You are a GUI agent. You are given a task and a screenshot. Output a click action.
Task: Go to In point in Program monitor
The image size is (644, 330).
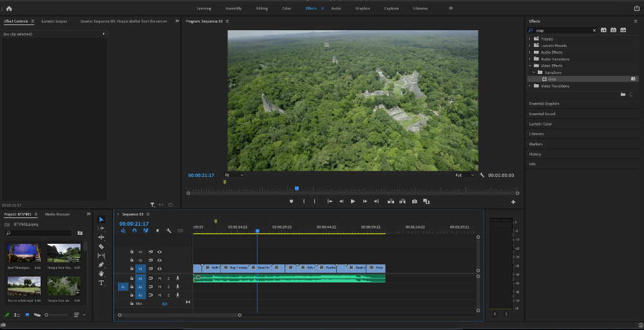click(x=329, y=201)
